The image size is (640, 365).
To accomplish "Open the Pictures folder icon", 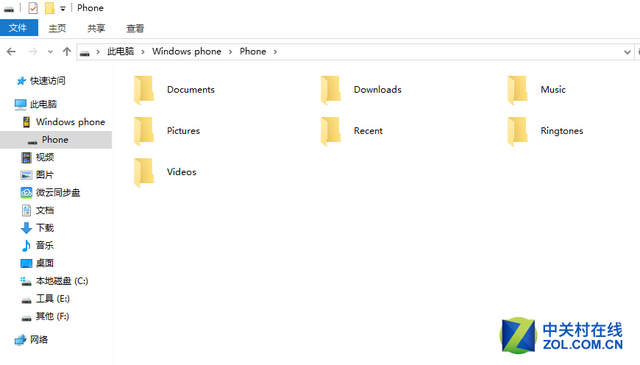I will 144,131.
